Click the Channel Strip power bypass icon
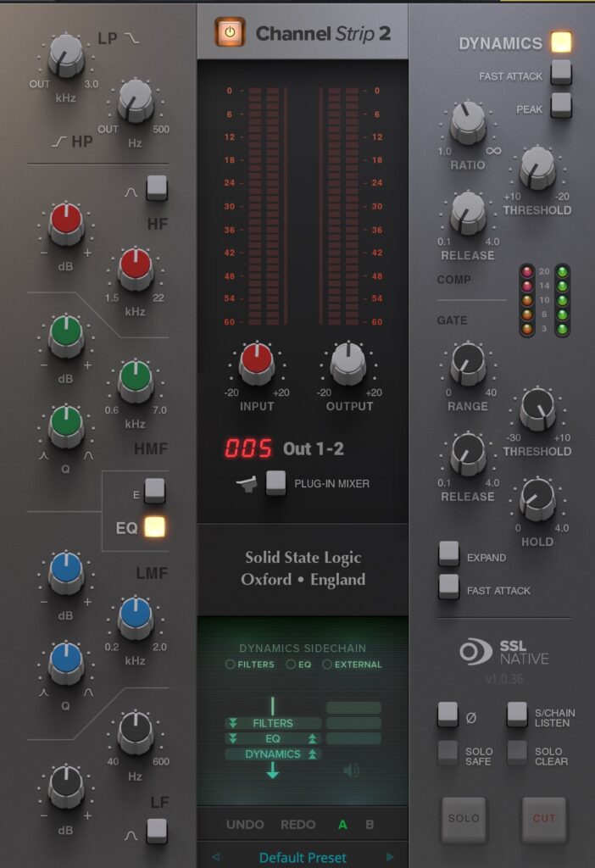Screen dimensions: 595x868 [x=230, y=32]
